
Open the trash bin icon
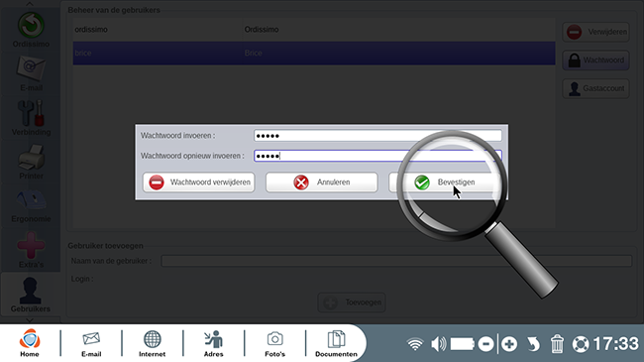557,344
